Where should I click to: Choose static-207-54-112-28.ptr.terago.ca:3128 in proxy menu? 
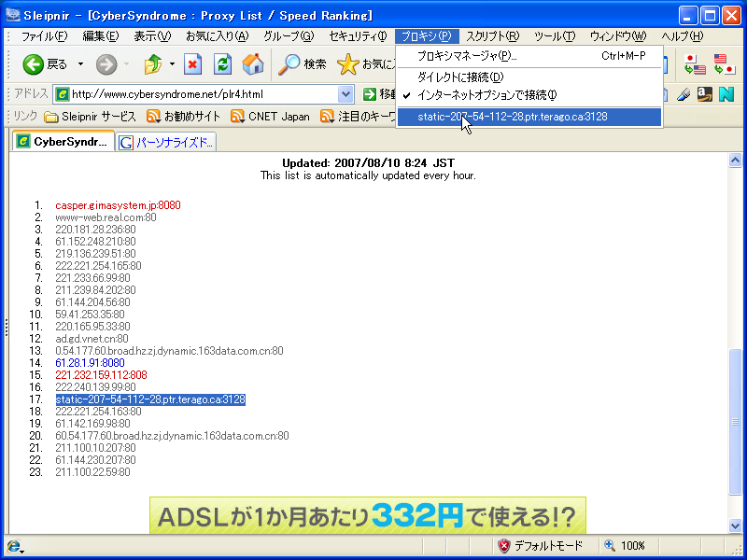(529, 117)
